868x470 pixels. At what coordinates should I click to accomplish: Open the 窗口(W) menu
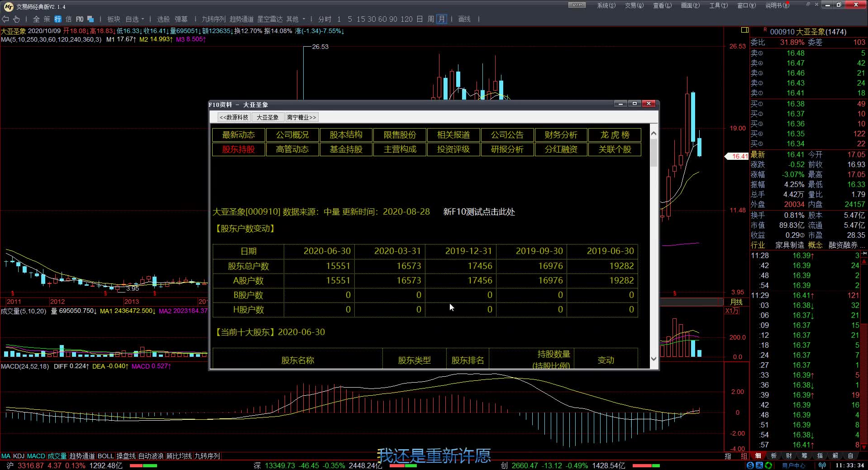pos(746,5)
